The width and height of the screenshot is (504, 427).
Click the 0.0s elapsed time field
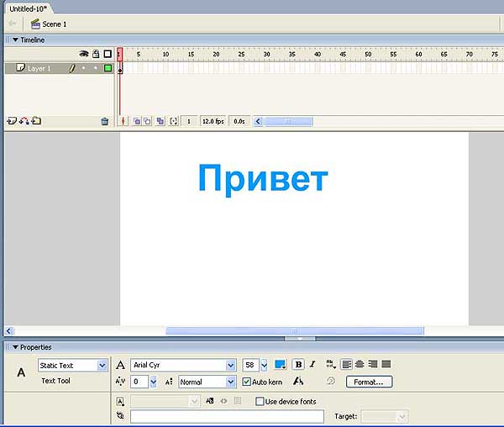pos(239,121)
